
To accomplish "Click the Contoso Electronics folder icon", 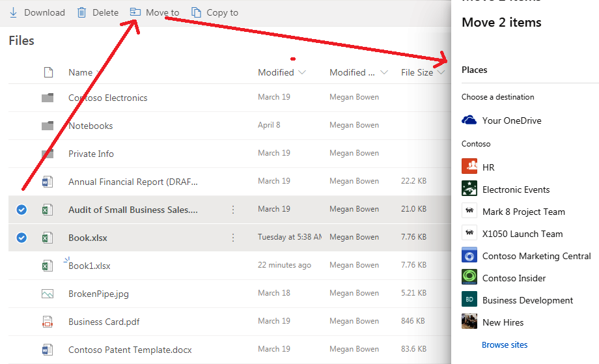I will (x=48, y=98).
